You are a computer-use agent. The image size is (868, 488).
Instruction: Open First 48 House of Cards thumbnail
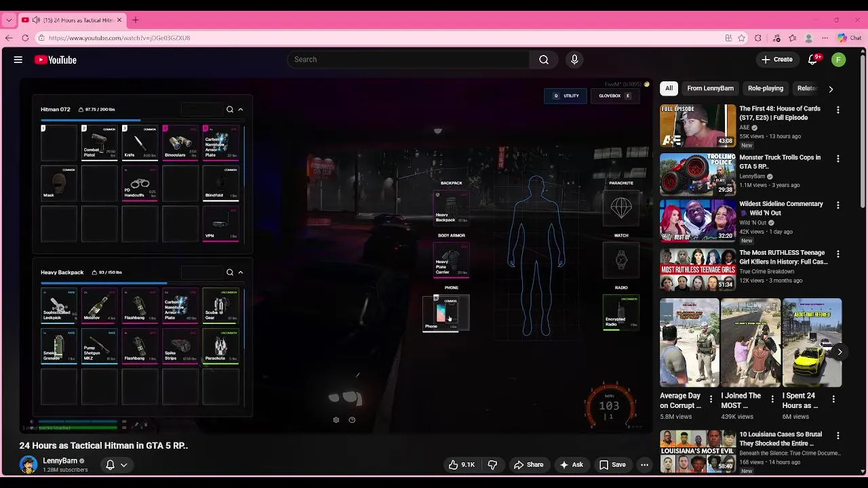[698, 125]
